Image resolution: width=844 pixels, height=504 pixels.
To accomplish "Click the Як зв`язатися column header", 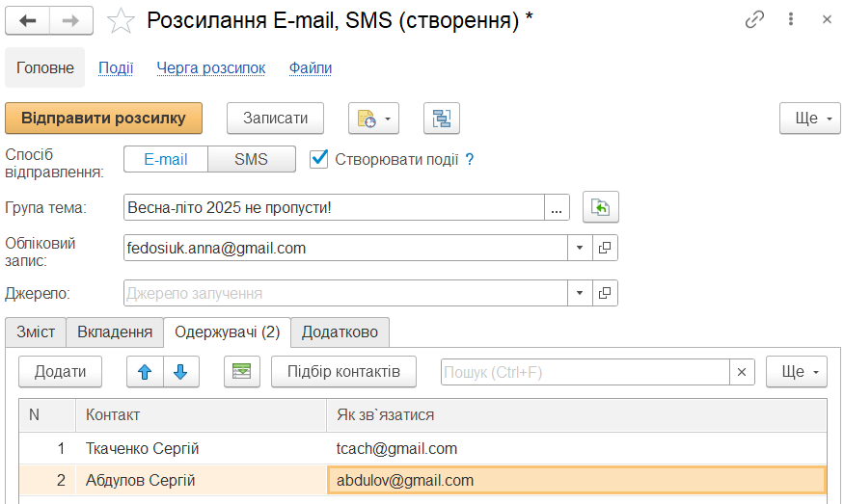I will tap(577, 415).
